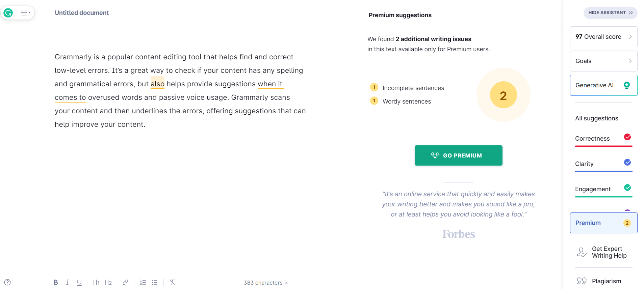Viewport: 644px width, 289px height.
Task: Apply underline formatting
Action: click(x=79, y=282)
